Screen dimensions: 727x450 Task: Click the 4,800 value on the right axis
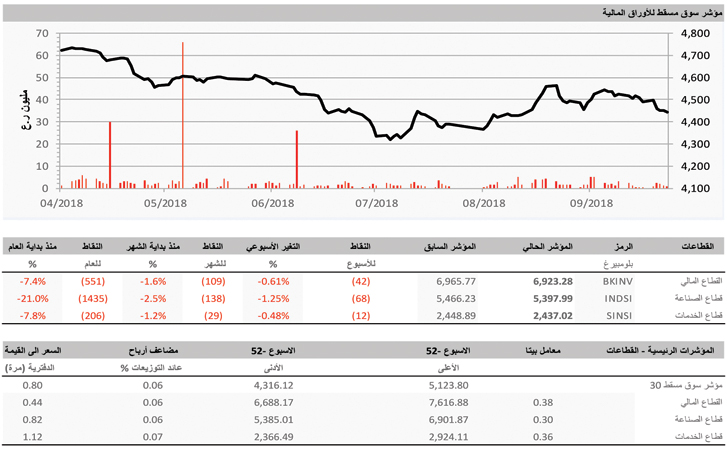(x=695, y=34)
